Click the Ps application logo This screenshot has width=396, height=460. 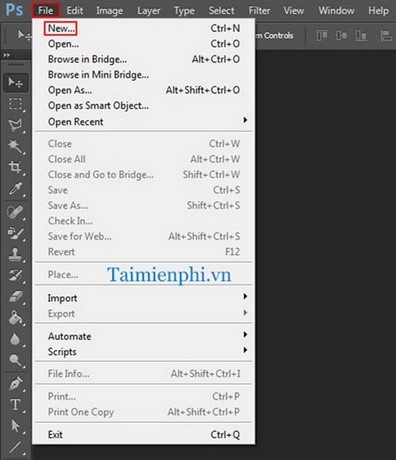point(15,10)
